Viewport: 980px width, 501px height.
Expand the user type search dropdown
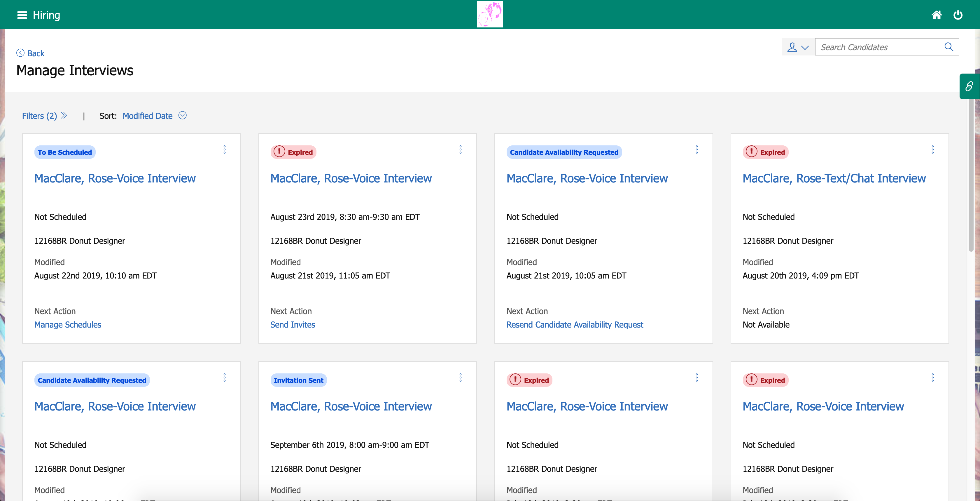coord(798,47)
